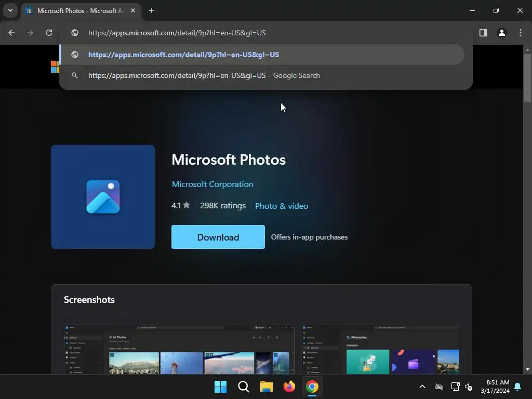This screenshot has height=399, width=532.
Task: Reload the page with refresh icon
Action: coord(49,33)
